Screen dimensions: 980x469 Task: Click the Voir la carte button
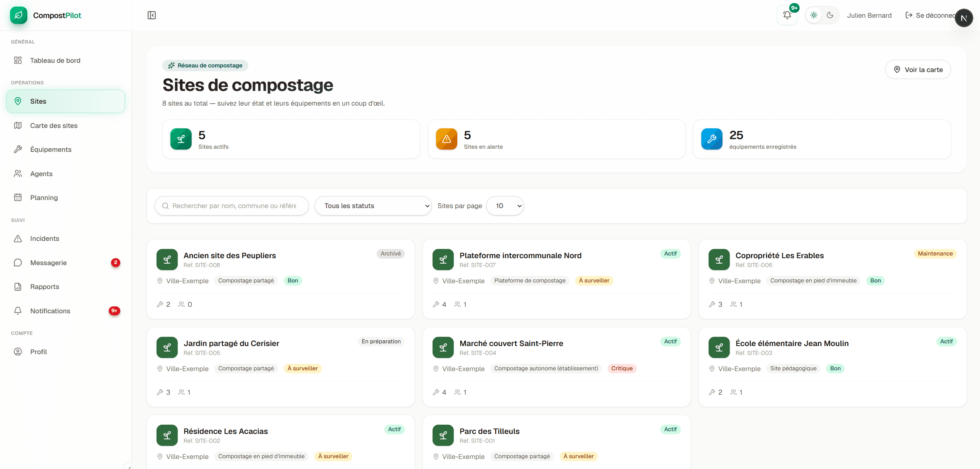pyautogui.click(x=918, y=70)
